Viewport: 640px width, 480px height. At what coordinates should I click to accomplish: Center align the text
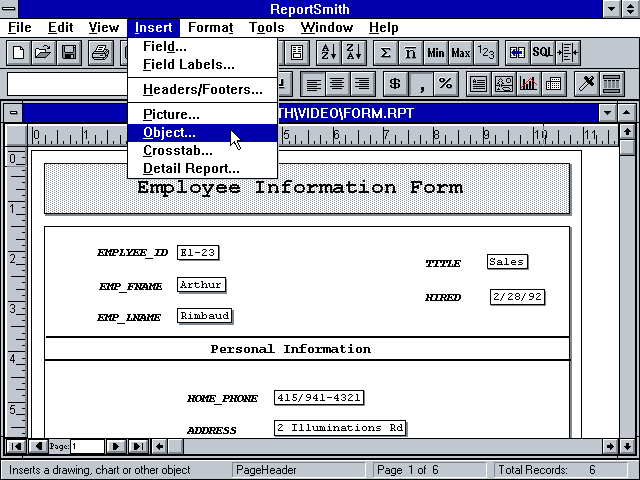[x=337, y=84]
